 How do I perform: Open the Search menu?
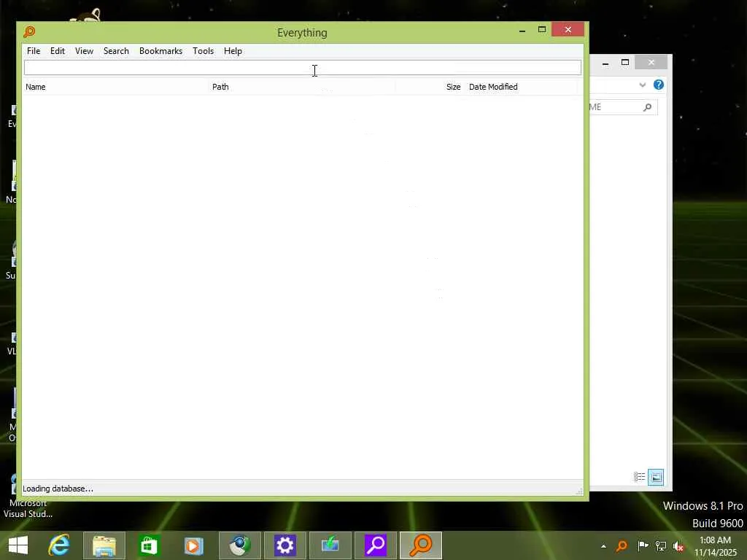116,51
